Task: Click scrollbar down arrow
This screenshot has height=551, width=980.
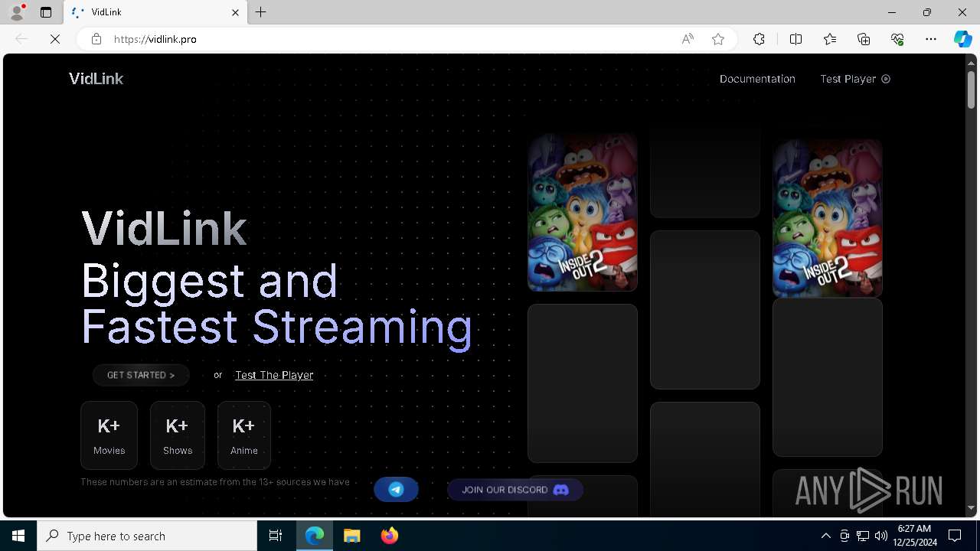Action: point(971,508)
